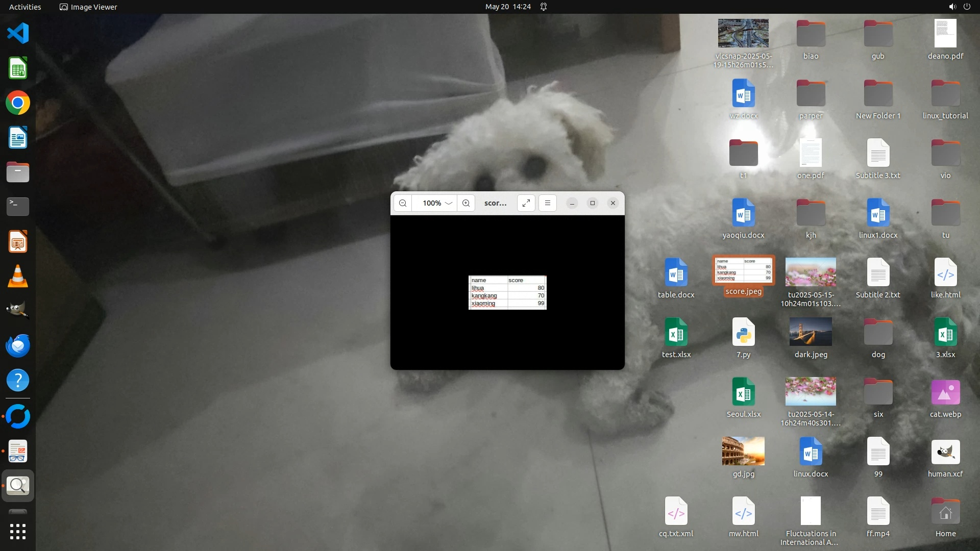
Task: Open the Image Viewer hamburger menu
Action: 548,203
